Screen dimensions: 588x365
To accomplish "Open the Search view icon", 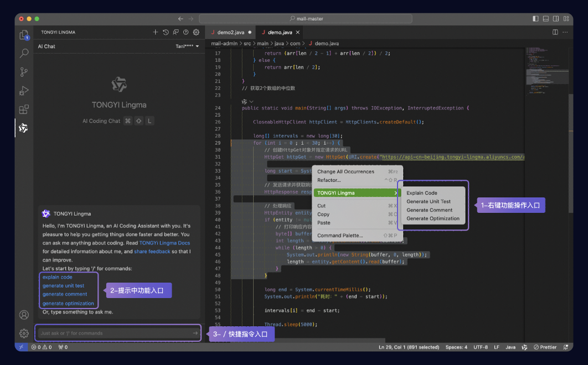I will pyautogui.click(x=24, y=53).
